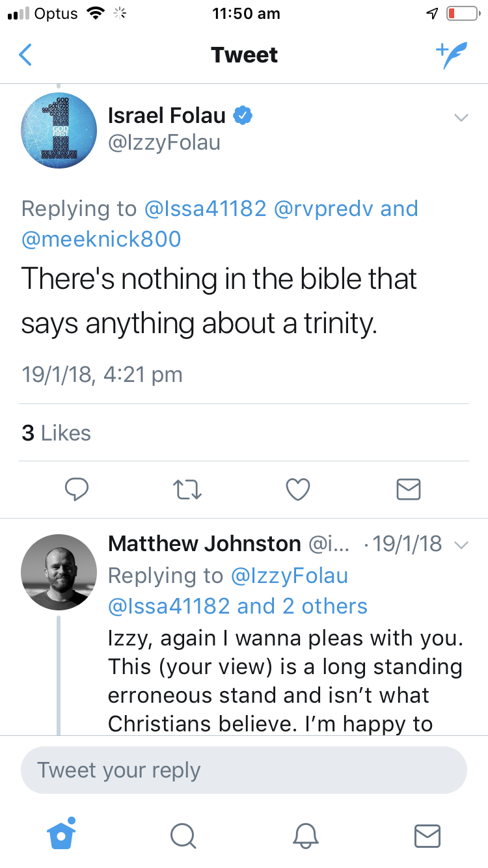Screen dimensions: 488x868
Task: Open the @Issa41182 mention in the header tweet
Action: 205,209
